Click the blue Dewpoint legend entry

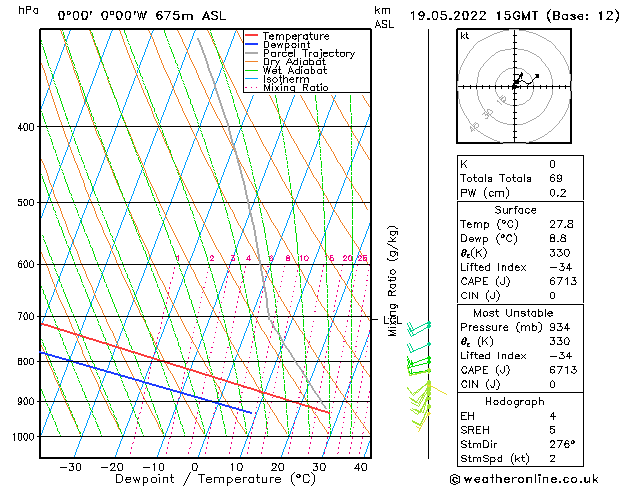[x=252, y=45]
